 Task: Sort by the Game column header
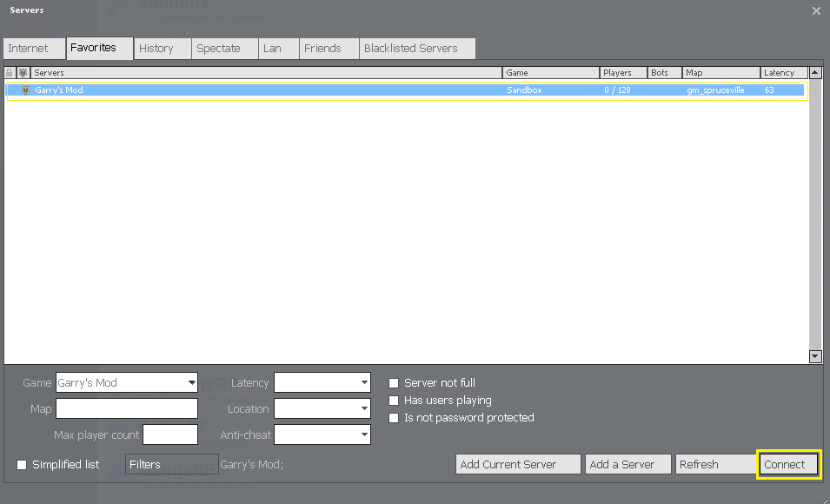click(550, 72)
